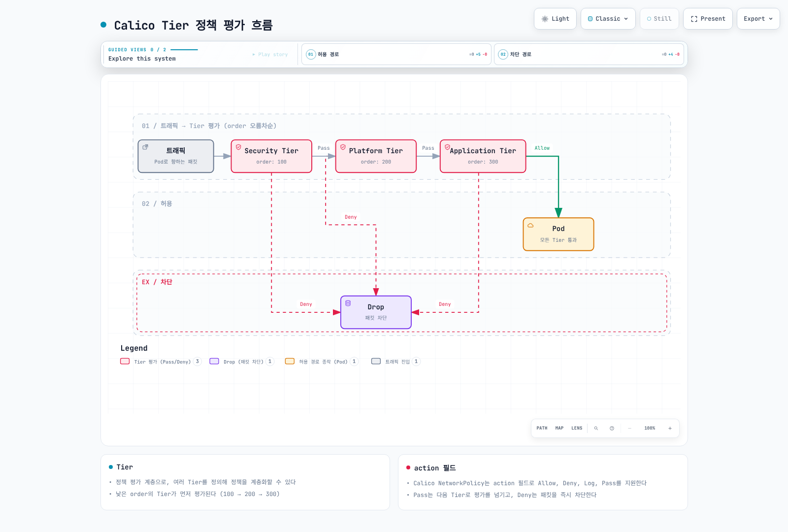Click cloud icon on Pod node
Viewport: 788px width, 532px height.
coord(530,225)
